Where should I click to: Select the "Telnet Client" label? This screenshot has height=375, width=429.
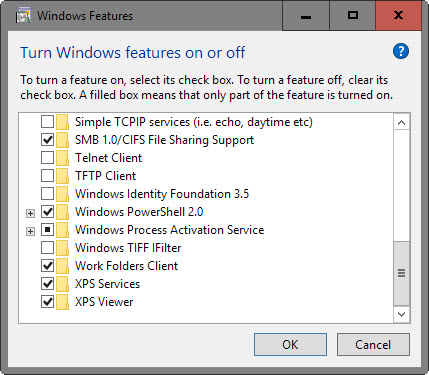click(x=109, y=158)
